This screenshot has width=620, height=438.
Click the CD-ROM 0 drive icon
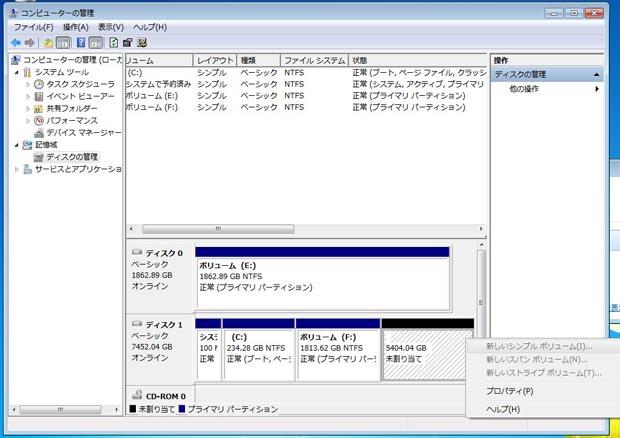click(x=137, y=395)
